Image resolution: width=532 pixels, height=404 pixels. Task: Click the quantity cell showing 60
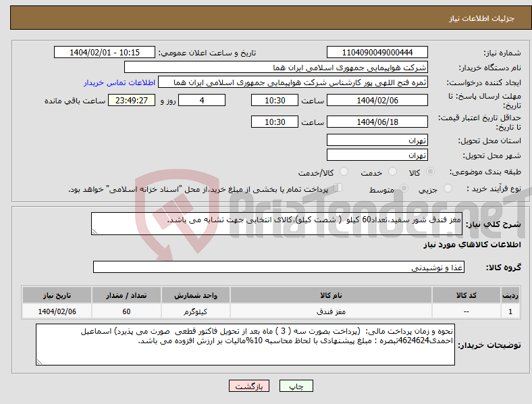pos(126,311)
